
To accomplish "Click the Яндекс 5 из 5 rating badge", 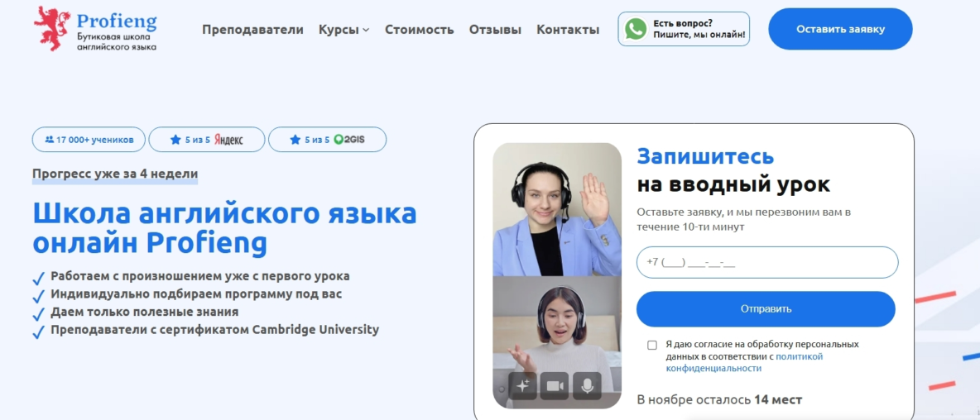I will [207, 140].
